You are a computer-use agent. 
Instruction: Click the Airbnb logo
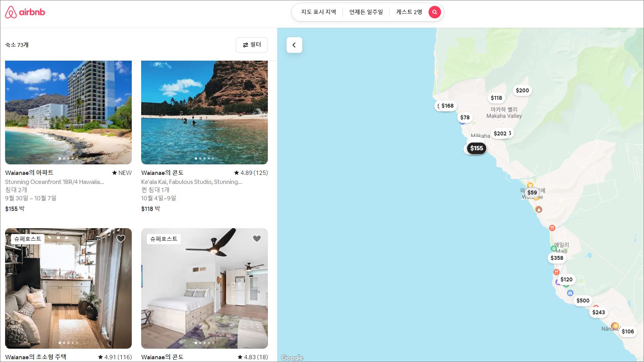click(25, 12)
